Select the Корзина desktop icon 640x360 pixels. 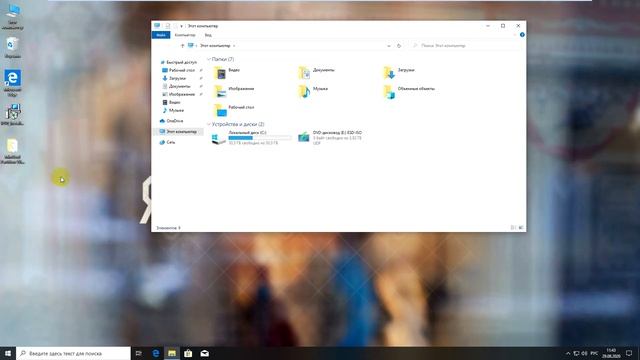coord(13,48)
